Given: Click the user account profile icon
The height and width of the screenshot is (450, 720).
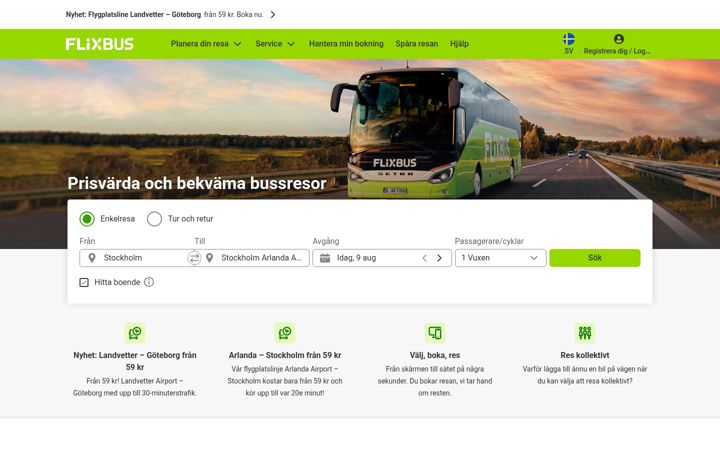Looking at the screenshot, I should (x=619, y=39).
